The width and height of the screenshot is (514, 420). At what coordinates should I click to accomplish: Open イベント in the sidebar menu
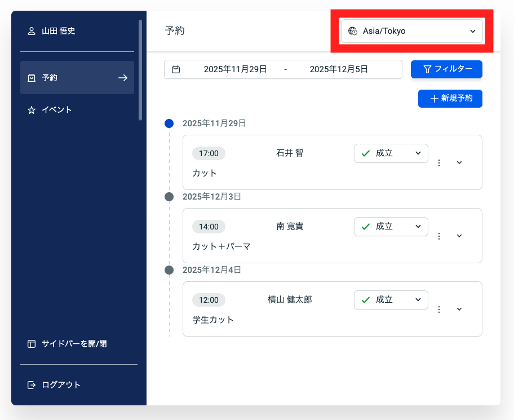tap(56, 110)
